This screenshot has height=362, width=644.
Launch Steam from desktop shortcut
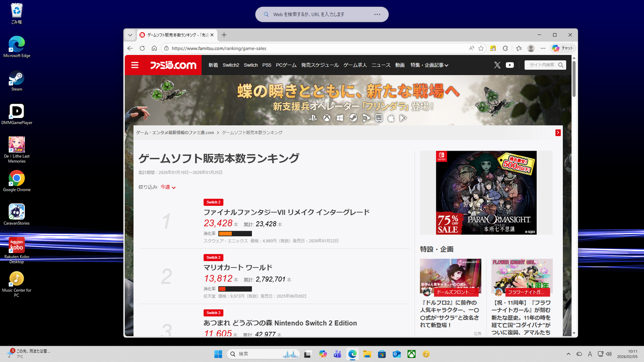[x=17, y=81]
